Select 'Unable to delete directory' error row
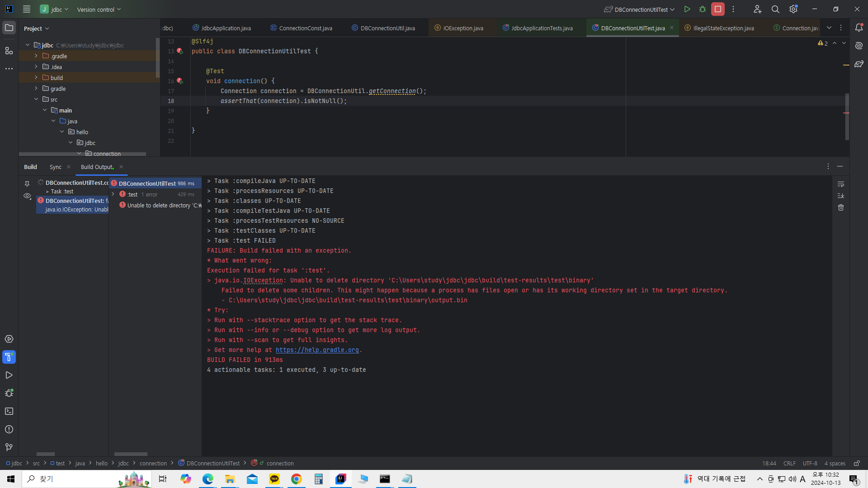Screen dimensions: 868x488 (x=160, y=205)
